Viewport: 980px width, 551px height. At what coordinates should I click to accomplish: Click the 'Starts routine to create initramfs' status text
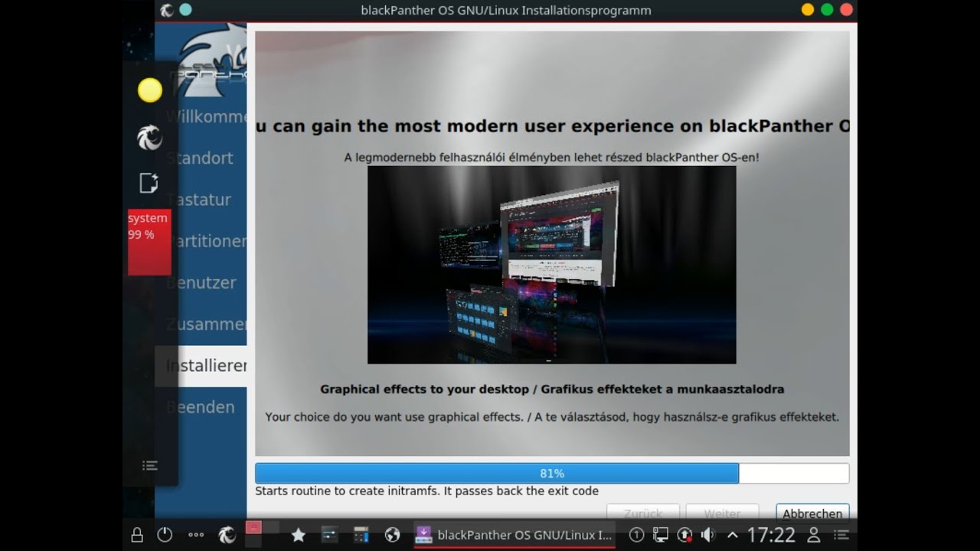(x=426, y=491)
